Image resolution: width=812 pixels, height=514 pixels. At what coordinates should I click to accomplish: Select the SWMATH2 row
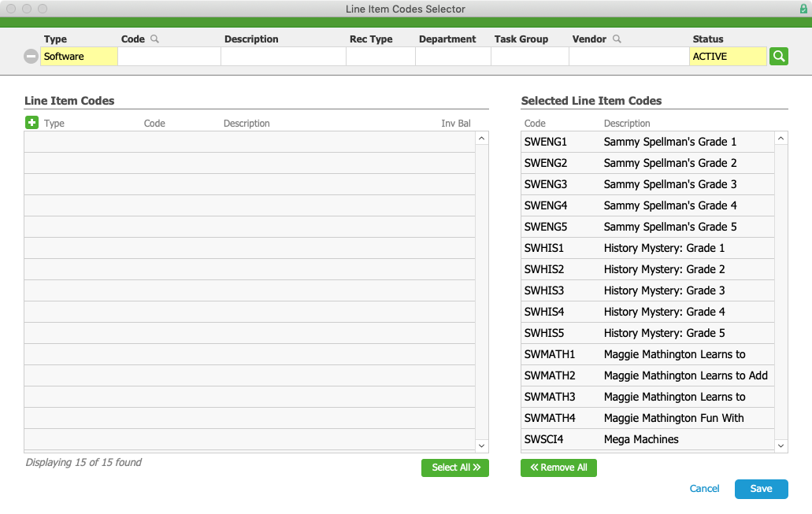click(647, 375)
